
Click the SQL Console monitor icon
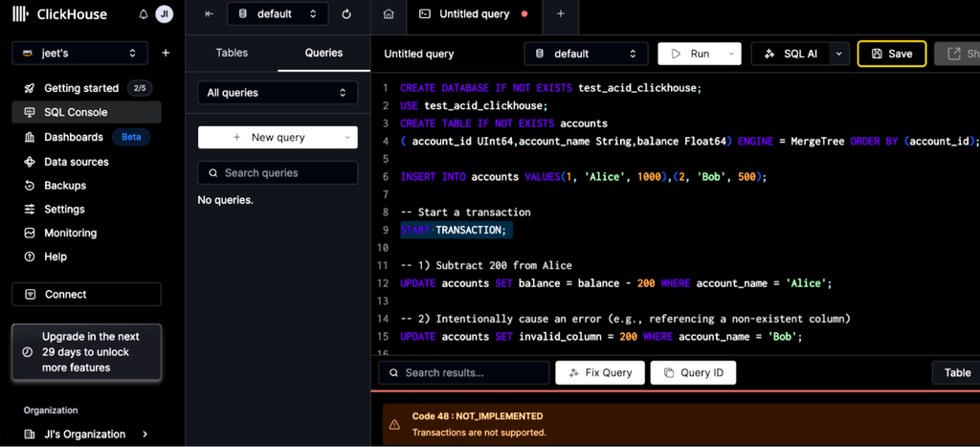coord(29,113)
